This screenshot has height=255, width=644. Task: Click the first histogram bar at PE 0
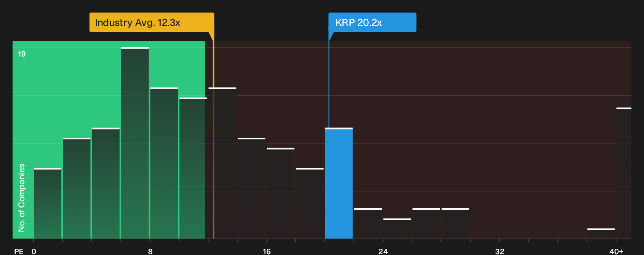(48, 203)
